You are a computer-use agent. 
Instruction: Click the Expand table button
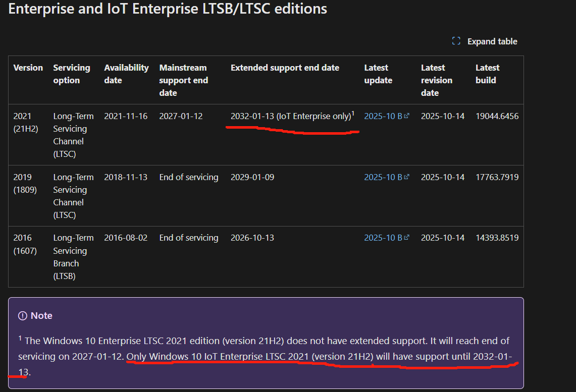(x=485, y=41)
